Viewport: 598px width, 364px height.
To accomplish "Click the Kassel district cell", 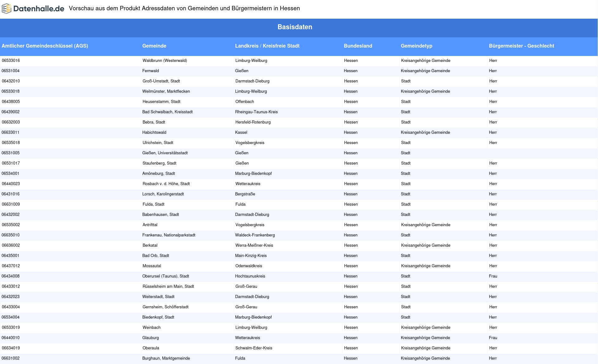I will tap(241, 133).
